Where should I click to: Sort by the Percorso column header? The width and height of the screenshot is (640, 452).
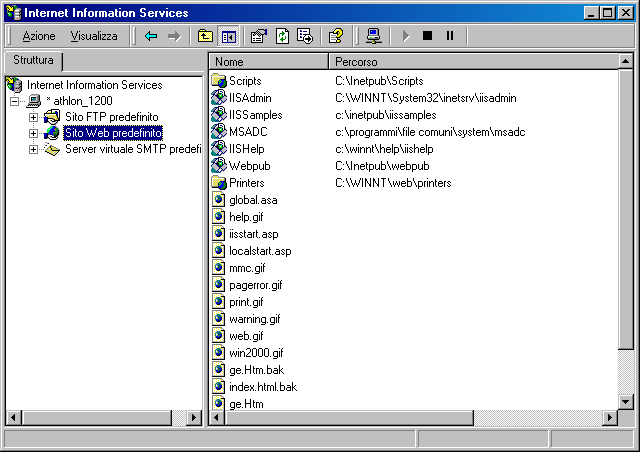pos(474,62)
